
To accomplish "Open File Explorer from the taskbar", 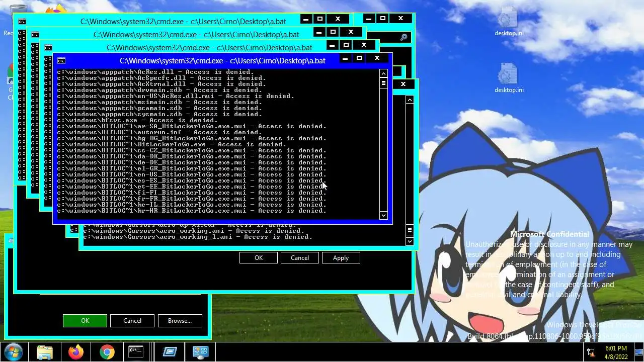I will (x=45, y=352).
